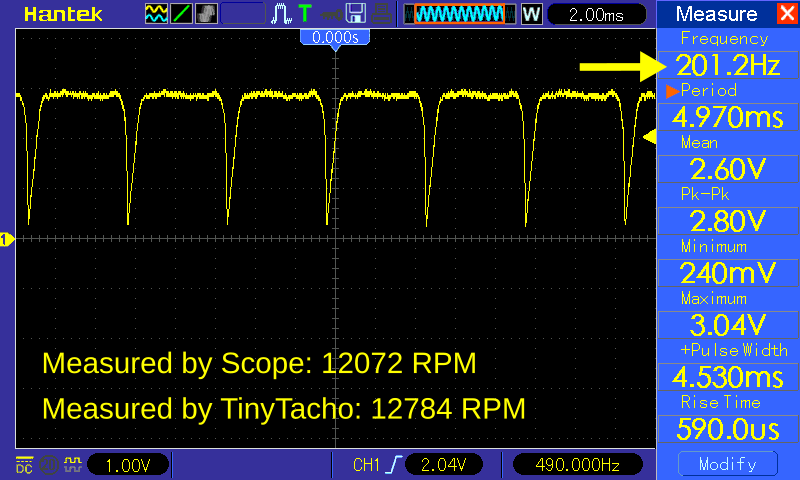The image size is (800, 480).
Task: Click the grey persistence waveform icon
Action: pos(206,14)
